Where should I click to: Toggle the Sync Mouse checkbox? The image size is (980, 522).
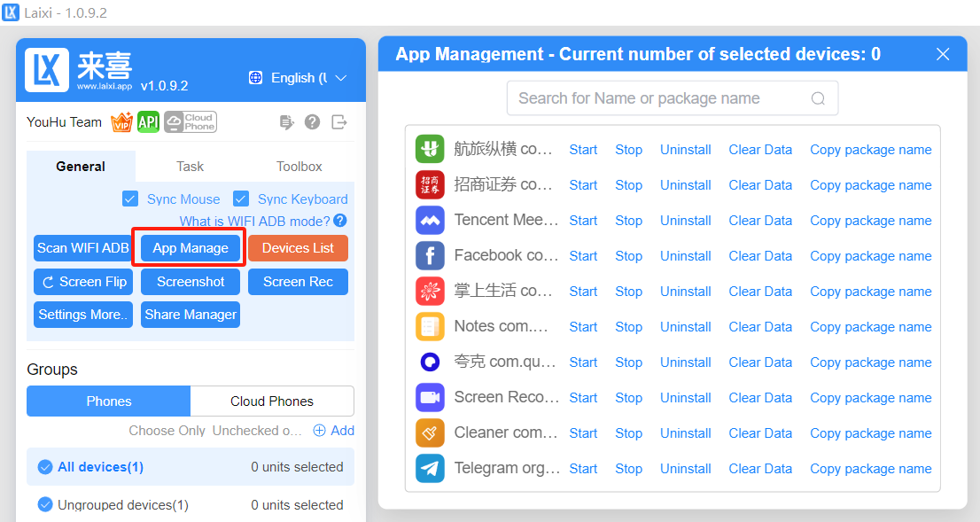point(130,199)
